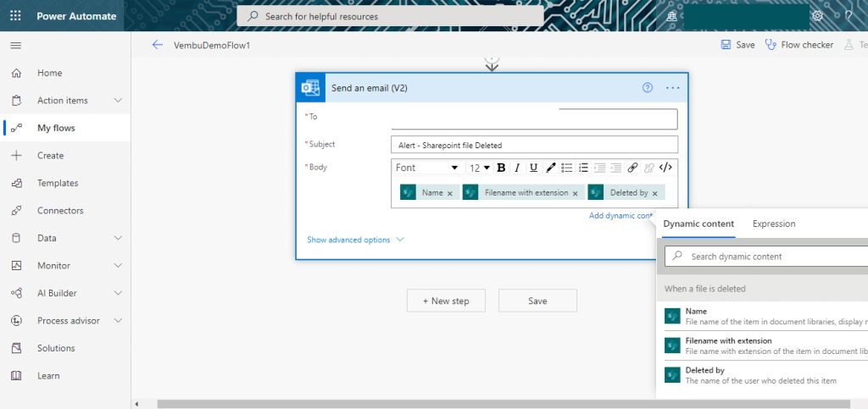
Task: Click the Search for helpful resources box
Action: (390, 17)
